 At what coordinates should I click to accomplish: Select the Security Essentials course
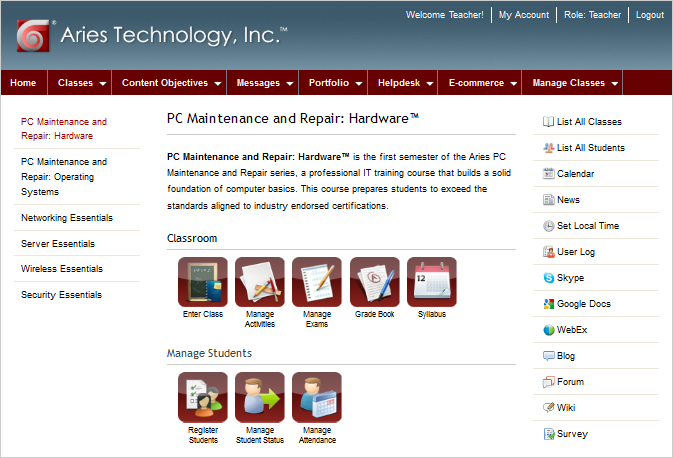[x=61, y=295]
